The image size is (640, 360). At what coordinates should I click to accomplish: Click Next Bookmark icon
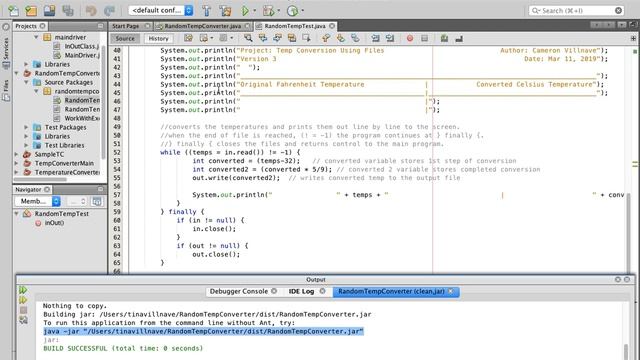[x=340, y=38]
